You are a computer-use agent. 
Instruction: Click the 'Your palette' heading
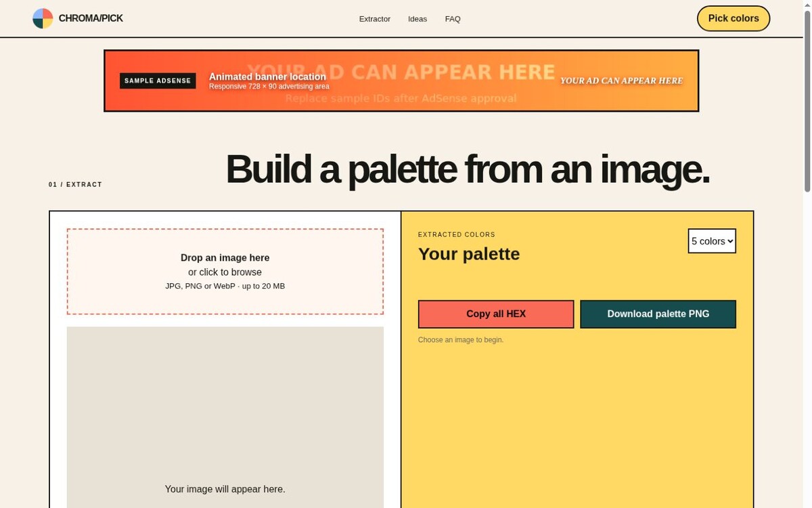[469, 254]
